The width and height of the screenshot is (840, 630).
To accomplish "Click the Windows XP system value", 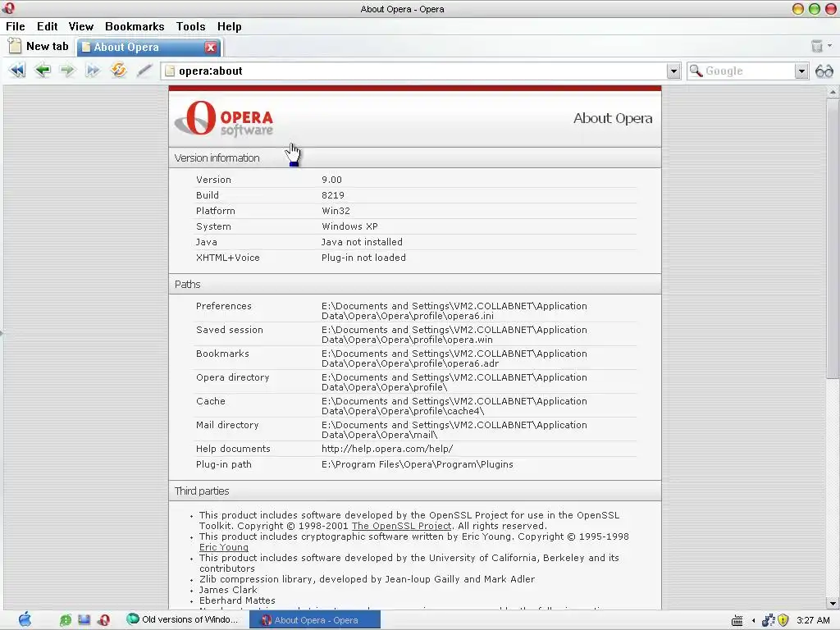I will pyautogui.click(x=349, y=226).
